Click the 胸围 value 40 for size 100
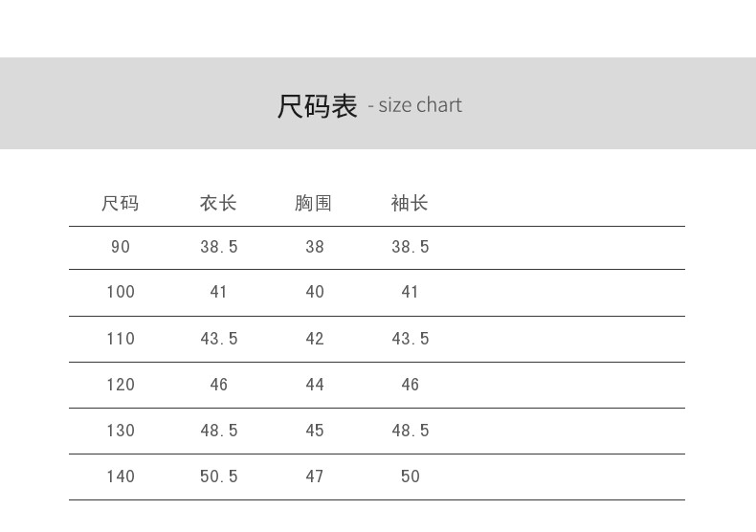 pyautogui.click(x=315, y=292)
